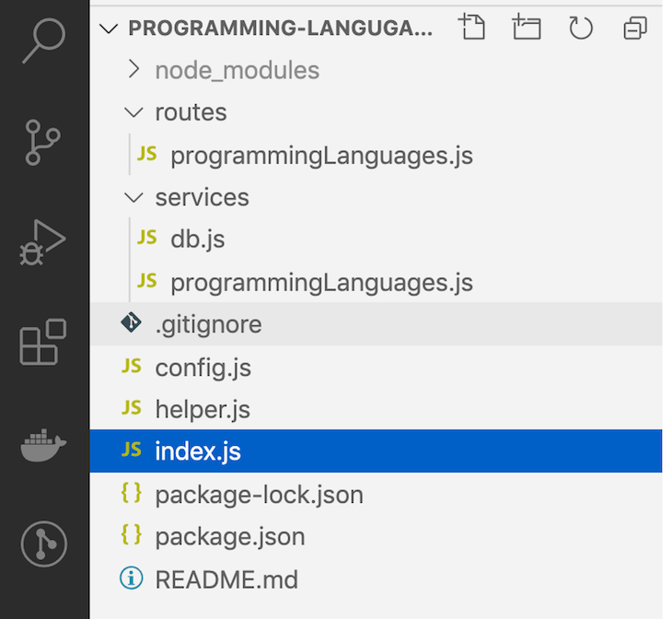Click the braces icon beside package-lock.json
The image size is (672, 619).
[x=131, y=492]
